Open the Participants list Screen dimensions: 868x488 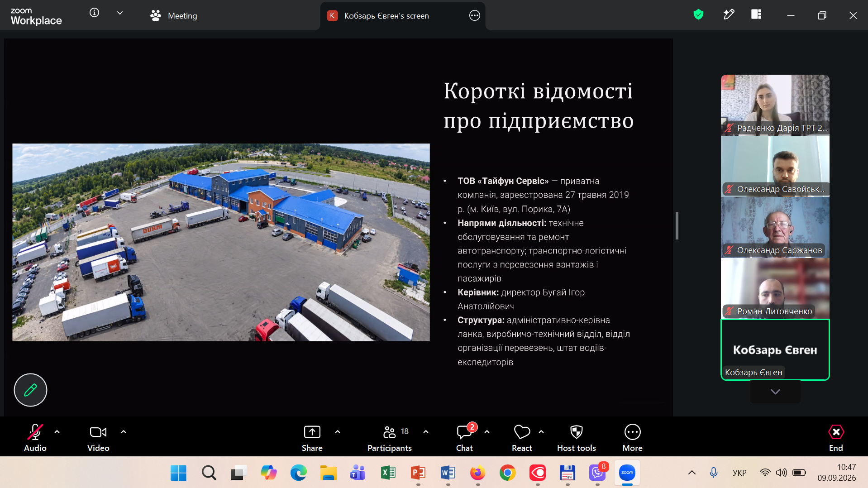point(390,438)
